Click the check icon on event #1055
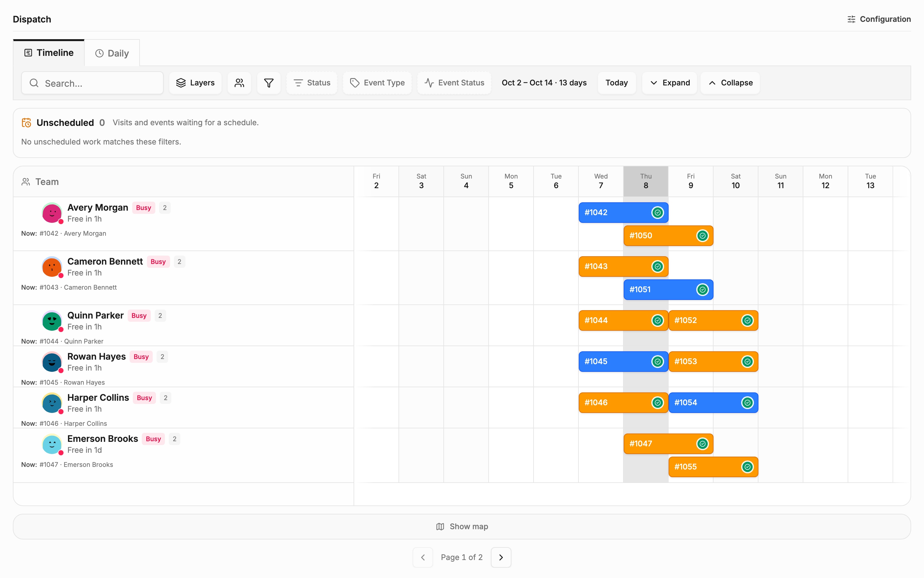924x578 pixels. [x=747, y=467]
